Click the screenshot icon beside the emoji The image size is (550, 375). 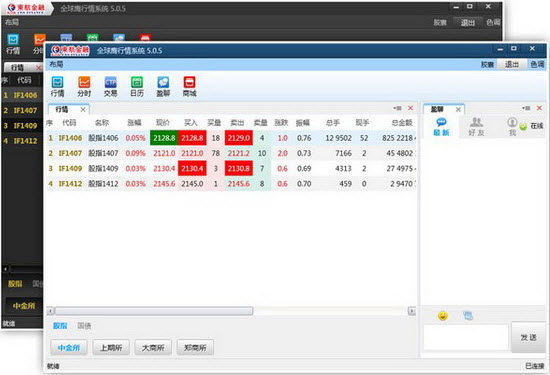pyautogui.click(x=468, y=316)
